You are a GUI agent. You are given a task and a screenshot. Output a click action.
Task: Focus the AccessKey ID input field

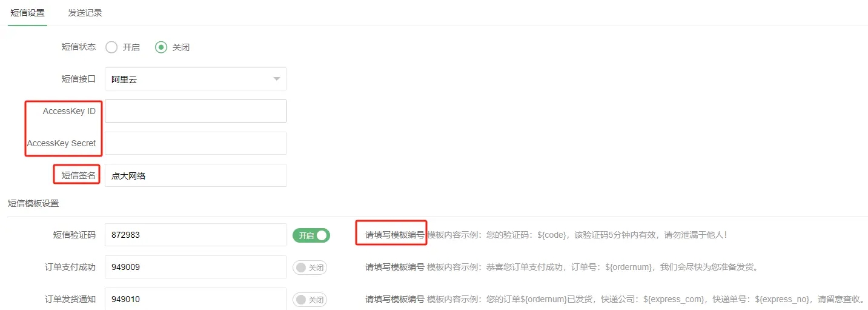[x=196, y=111]
